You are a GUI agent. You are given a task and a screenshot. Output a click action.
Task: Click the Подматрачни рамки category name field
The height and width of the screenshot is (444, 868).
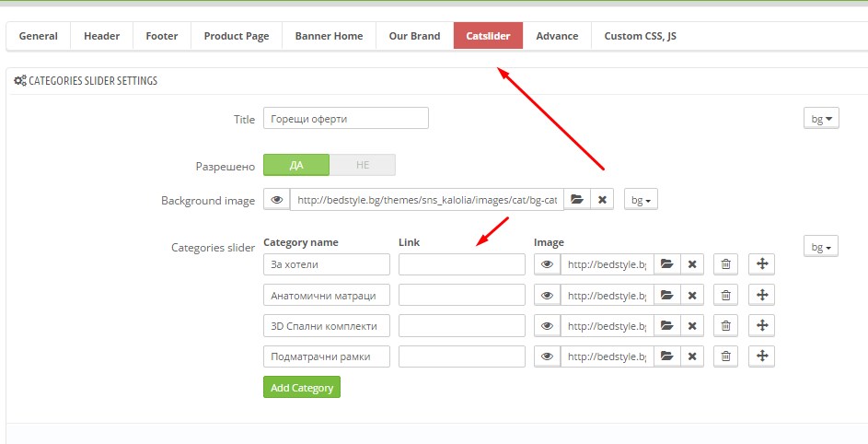pos(327,356)
